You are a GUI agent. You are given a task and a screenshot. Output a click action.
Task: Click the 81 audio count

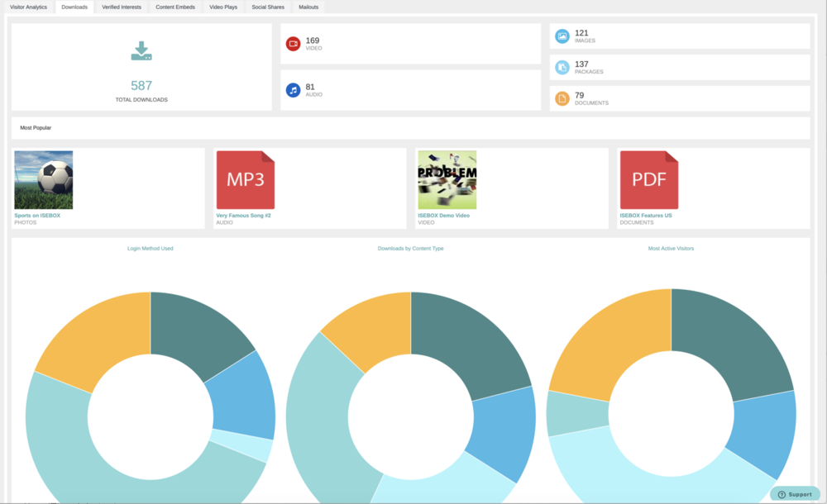point(310,87)
